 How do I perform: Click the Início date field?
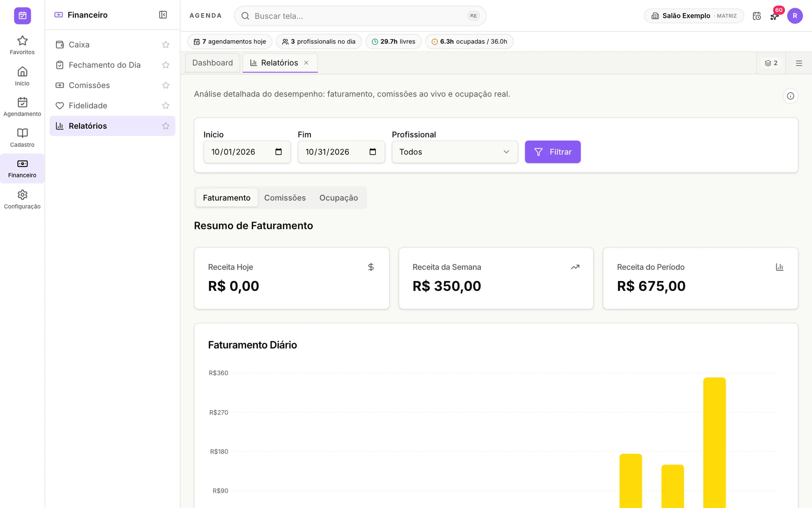(247, 152)
